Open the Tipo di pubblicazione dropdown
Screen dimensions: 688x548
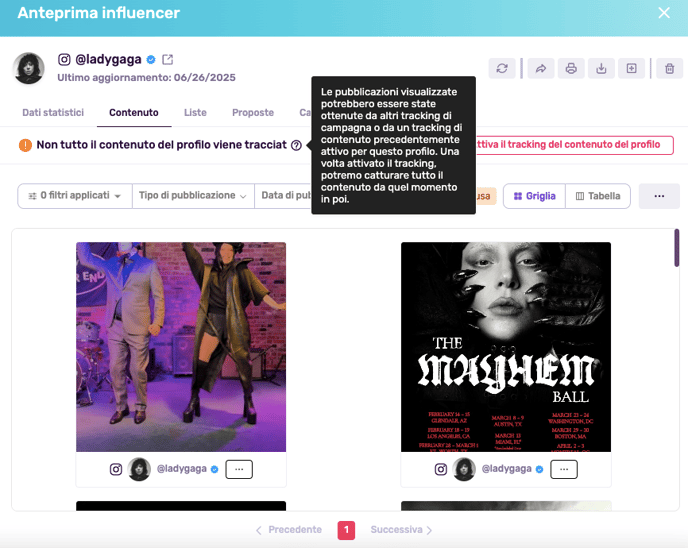coord(193,196)
